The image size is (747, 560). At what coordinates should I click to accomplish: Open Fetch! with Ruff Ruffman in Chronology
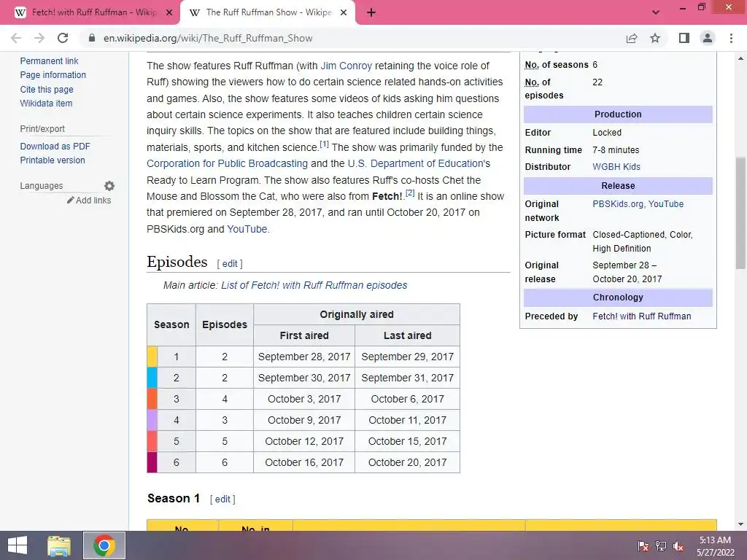pos(642,316)
